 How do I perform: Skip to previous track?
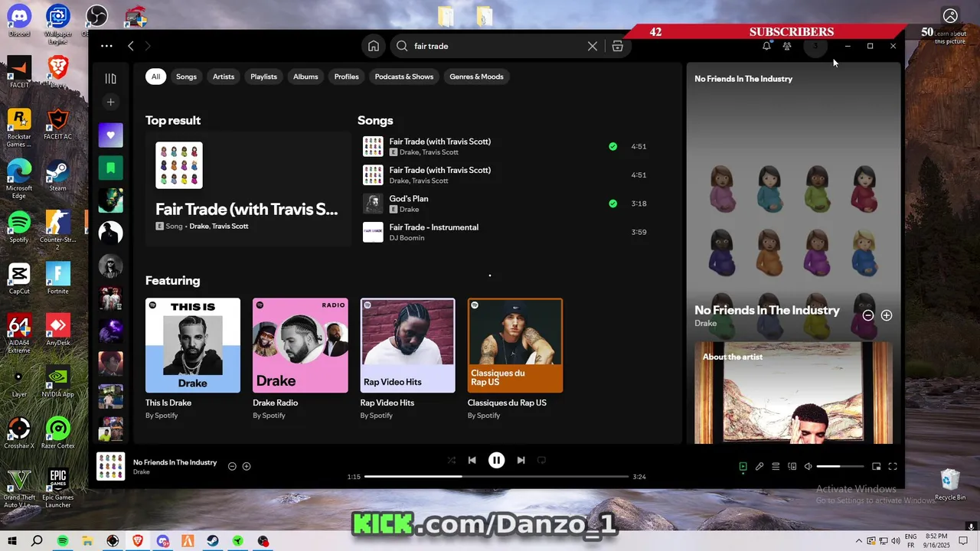click(472, 460)
